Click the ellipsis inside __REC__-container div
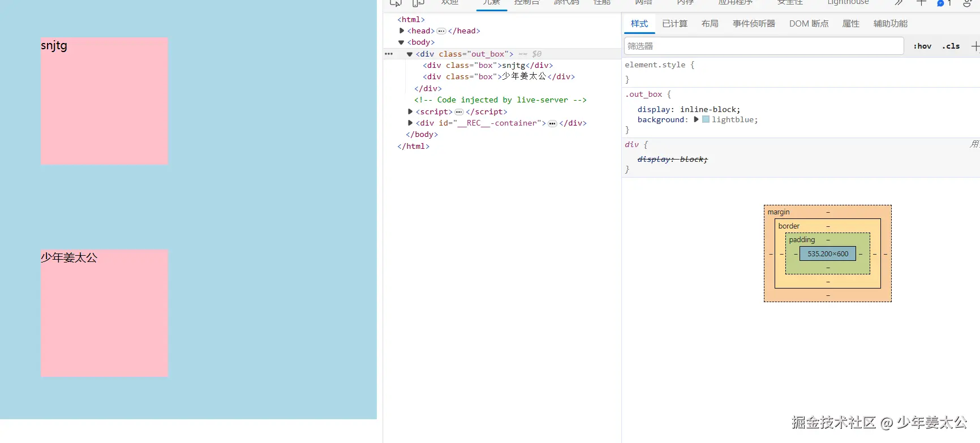The width and height of the screenshot is (980, 443). (552, 123)
